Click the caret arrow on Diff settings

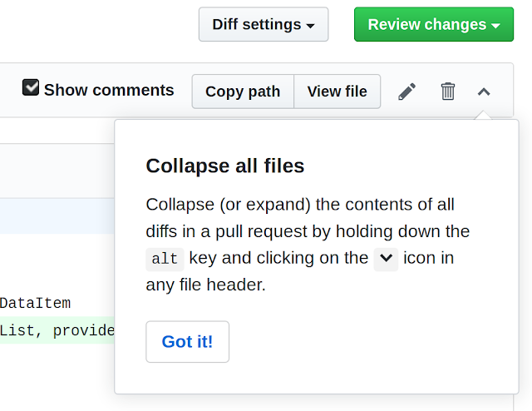pos(310,26)
